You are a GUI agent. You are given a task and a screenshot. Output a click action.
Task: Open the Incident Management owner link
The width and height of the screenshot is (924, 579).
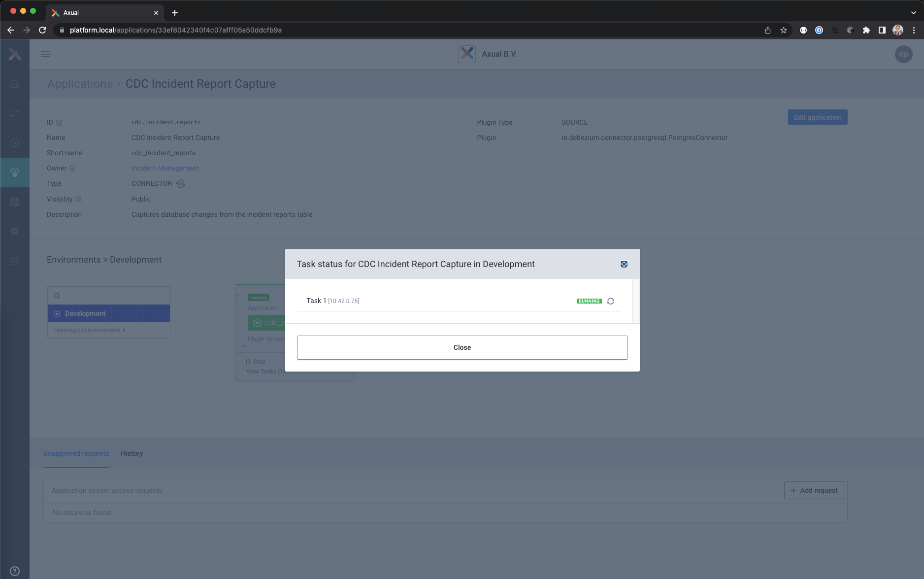165,168
